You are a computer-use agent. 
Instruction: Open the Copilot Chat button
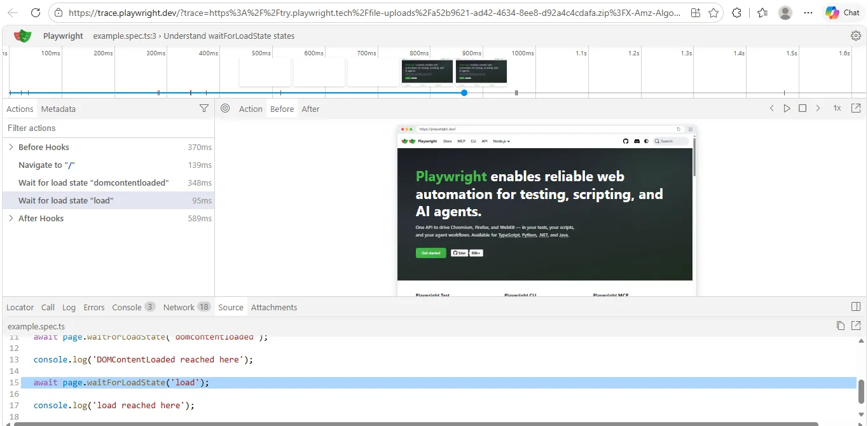pos(843,13)
